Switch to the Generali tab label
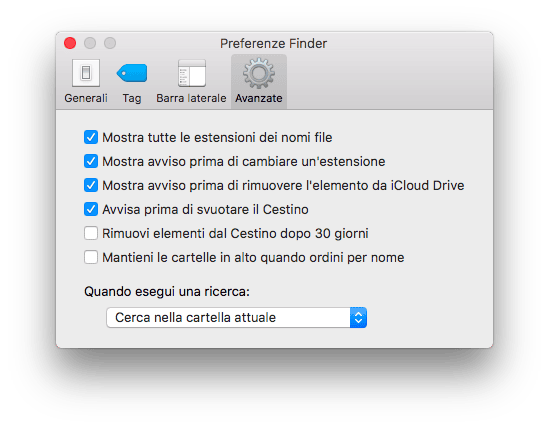 86,98
